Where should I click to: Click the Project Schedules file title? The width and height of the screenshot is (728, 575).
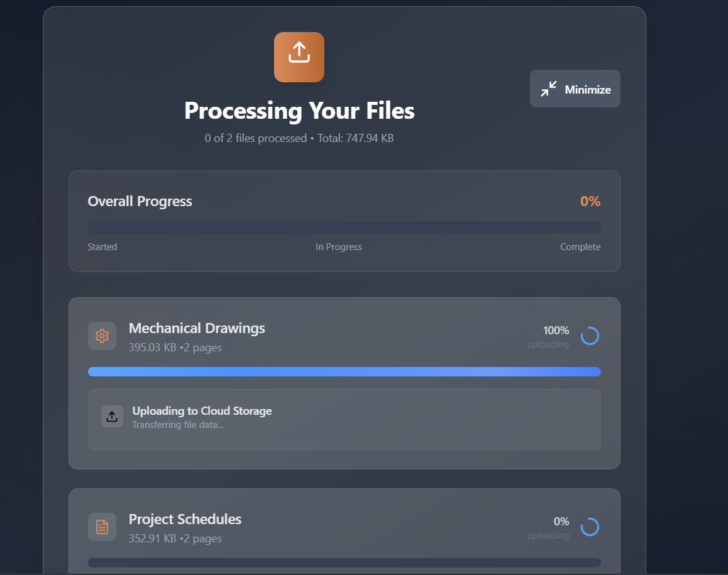point(185,519)
